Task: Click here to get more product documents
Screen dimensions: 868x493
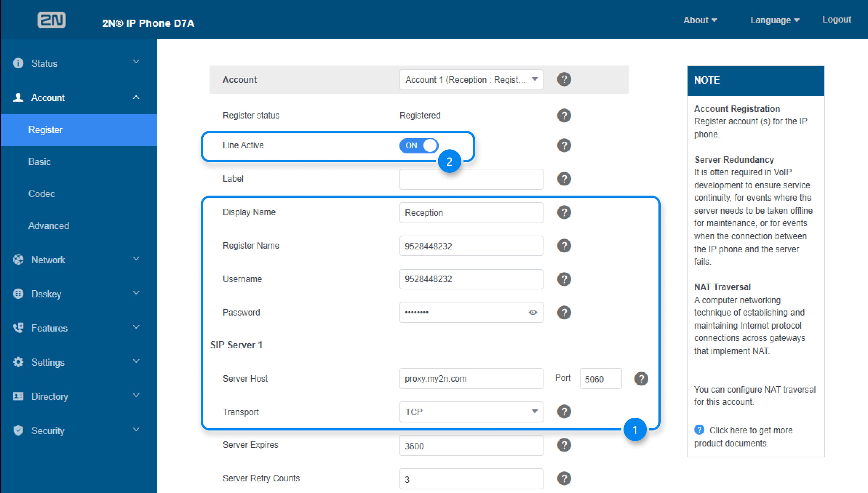Action: click(x=743, y=437)
